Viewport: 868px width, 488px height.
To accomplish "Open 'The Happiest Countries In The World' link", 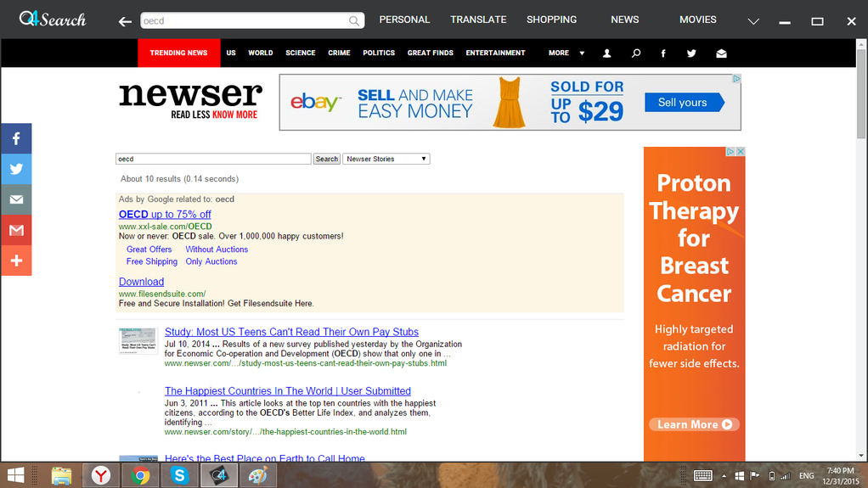I will pos(287,391).
